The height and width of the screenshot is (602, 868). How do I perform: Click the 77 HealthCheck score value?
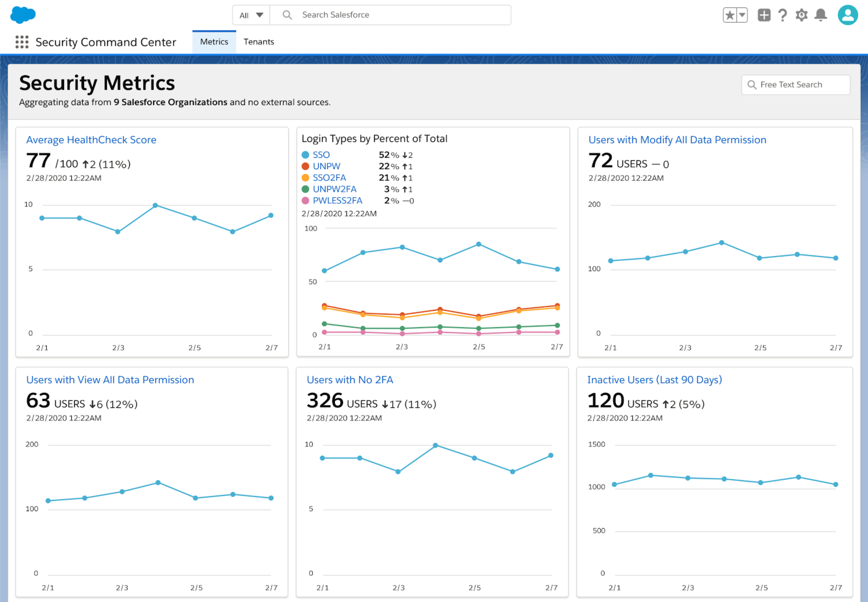[x=38, y=160]
